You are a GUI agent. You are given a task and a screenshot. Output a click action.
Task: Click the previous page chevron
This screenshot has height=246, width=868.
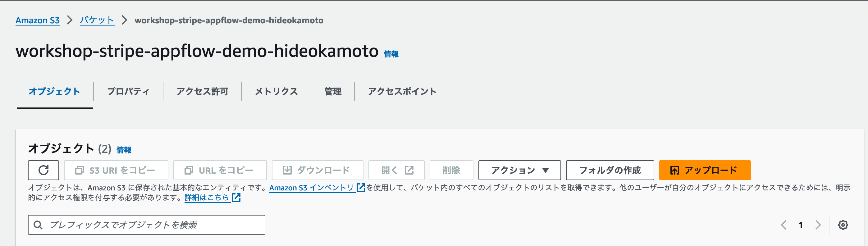pos(784,225)
